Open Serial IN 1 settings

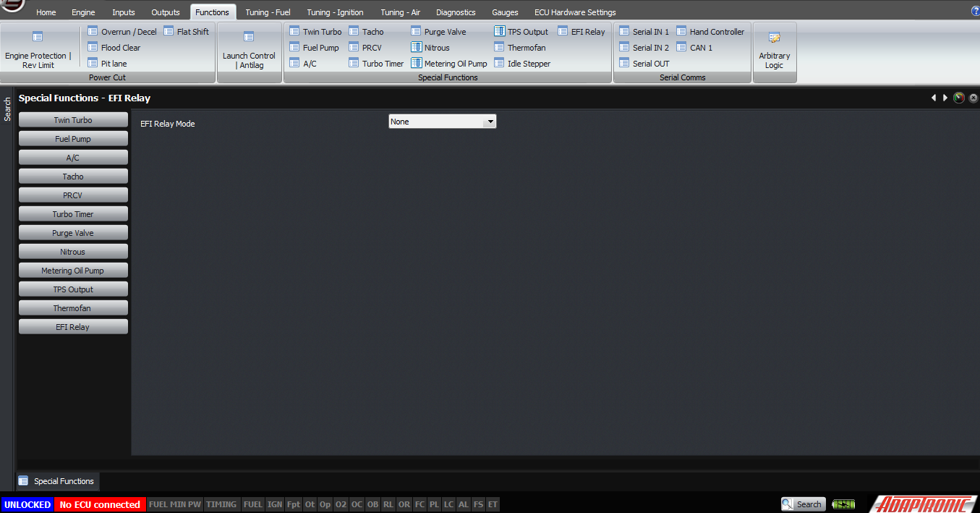pyautogui.click(x=644, y=32)
